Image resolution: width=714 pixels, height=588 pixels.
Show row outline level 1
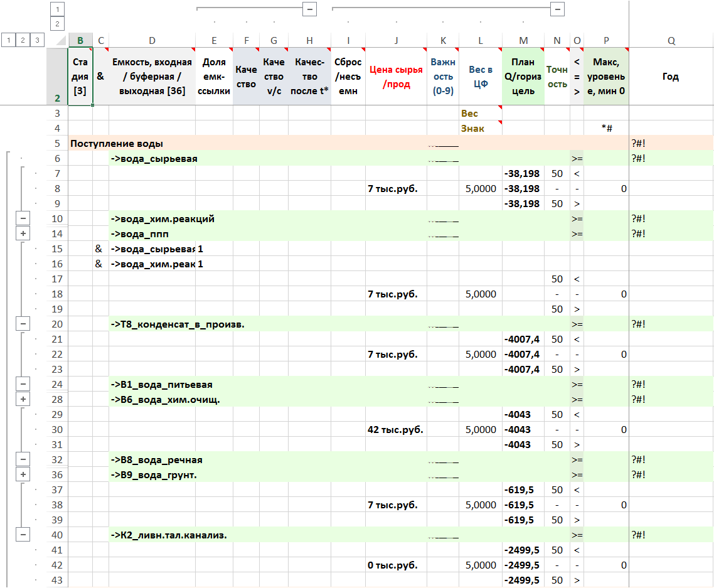tap(8, 40)
